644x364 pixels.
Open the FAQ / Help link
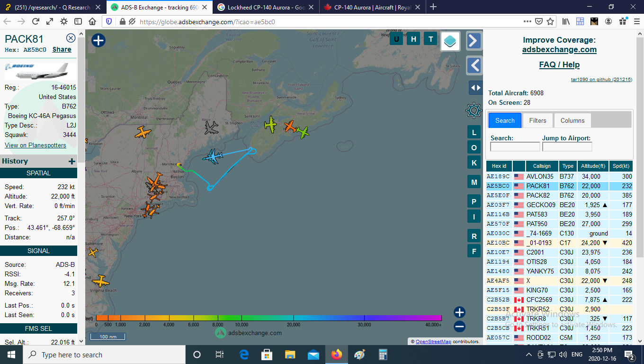559,64
